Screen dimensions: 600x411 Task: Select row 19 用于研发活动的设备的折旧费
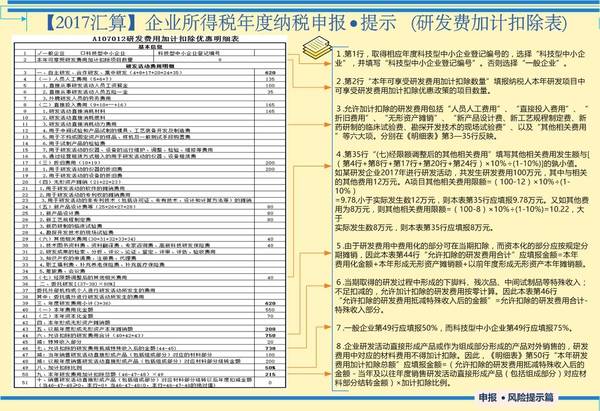[150, 175]
